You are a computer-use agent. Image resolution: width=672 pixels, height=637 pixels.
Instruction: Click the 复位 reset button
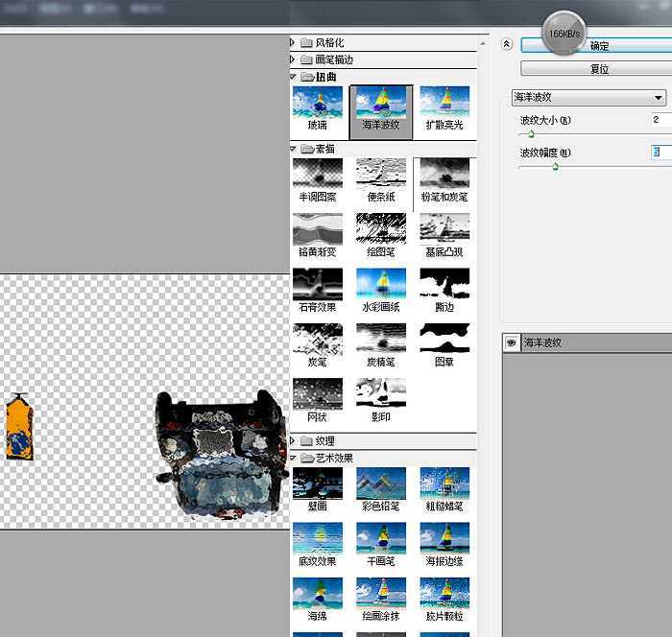coord(596,68)
